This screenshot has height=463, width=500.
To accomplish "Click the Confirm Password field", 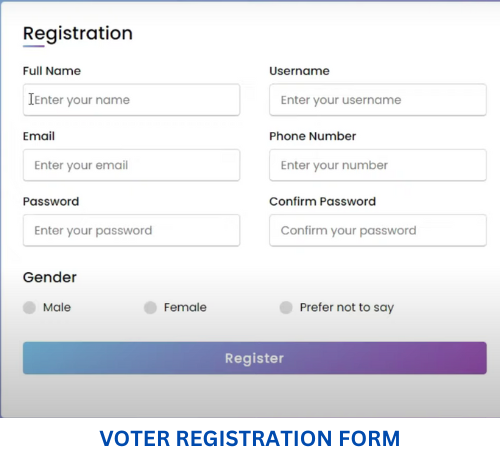I will [x=378, y=230].
